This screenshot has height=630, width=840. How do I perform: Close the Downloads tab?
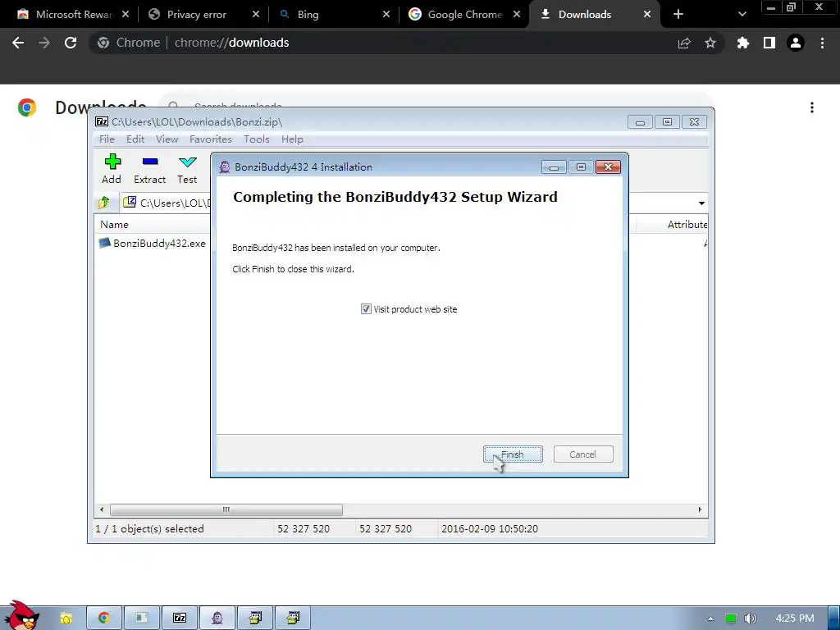(x=647, y=15)
